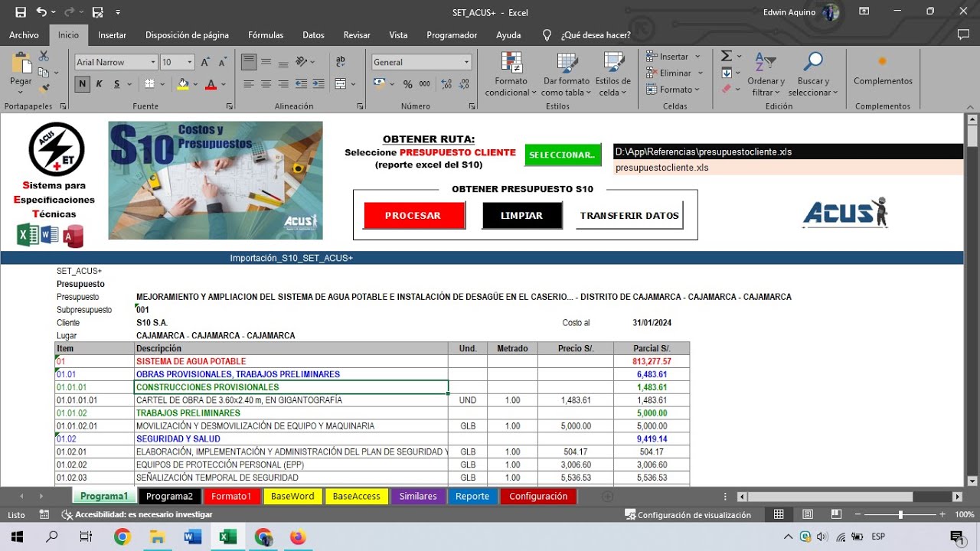Click the increase indent icon
Viewport: 980px width, 551px height.
[x=320, y=84]
